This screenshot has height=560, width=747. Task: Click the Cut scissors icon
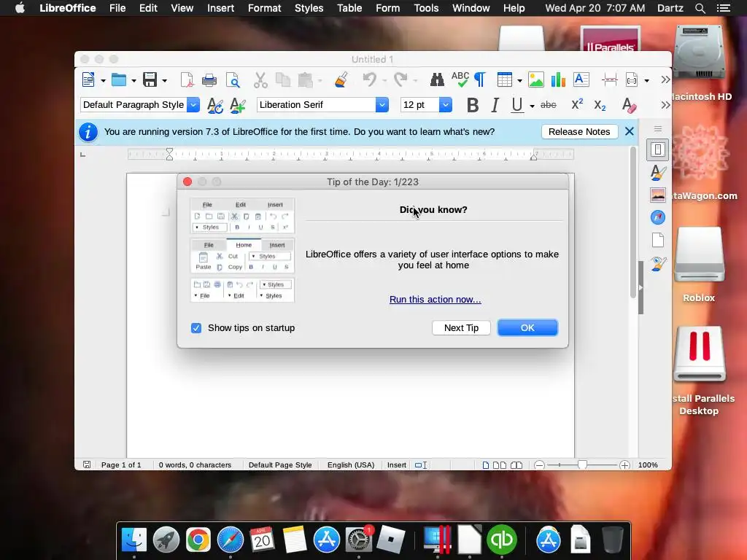pos(260,79)
